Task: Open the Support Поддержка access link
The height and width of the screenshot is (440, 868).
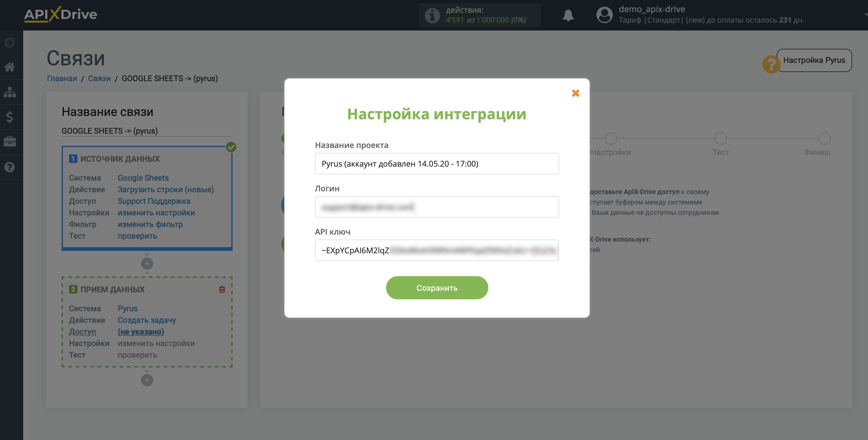Action: point(154,201)
